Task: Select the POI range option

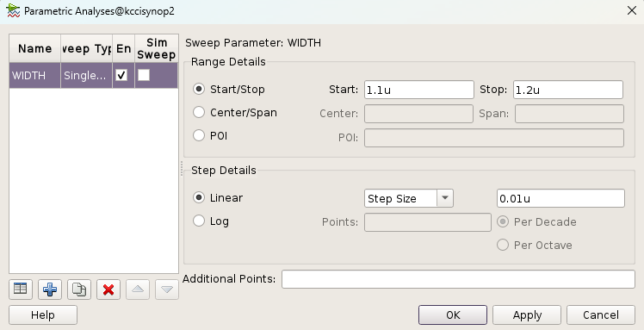Action: [199, 135]
